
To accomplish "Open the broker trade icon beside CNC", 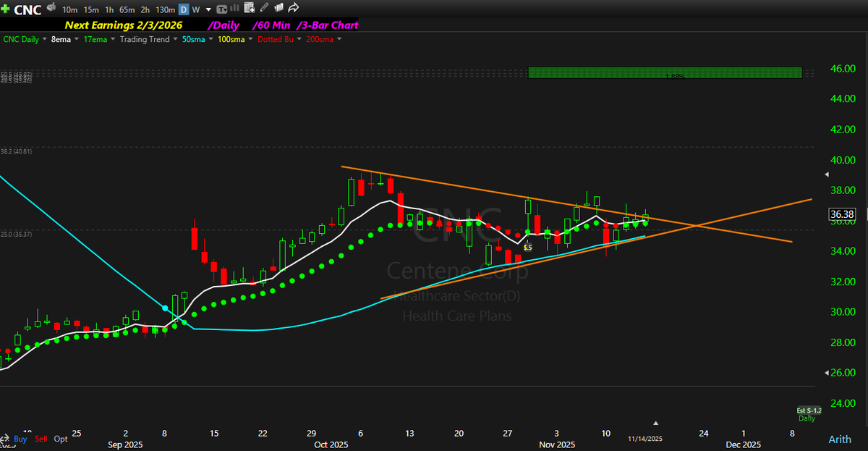I will (x=51, y=7).
